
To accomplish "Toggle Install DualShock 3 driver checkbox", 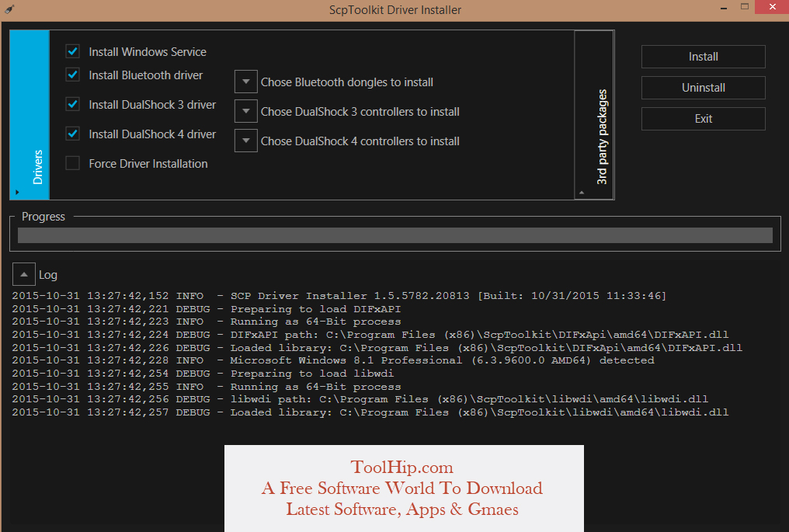I will click(72, 104).
